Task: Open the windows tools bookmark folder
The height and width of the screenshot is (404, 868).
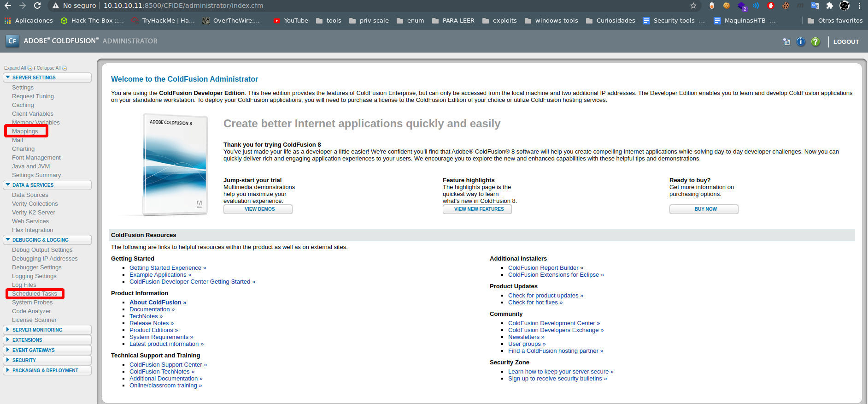Action: click(x=551, y=20)
